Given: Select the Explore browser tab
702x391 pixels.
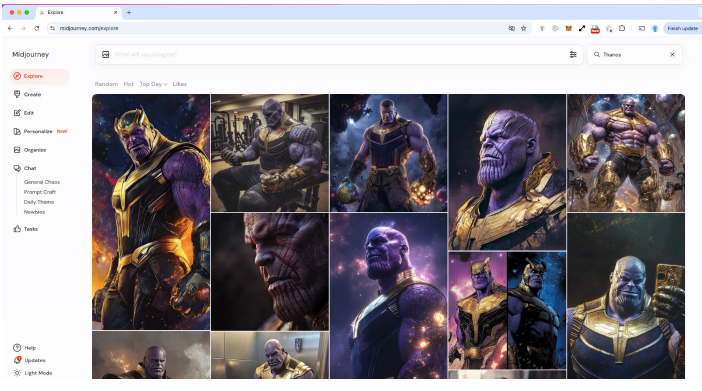Looking at the screenshot, I should coord(78,13).
